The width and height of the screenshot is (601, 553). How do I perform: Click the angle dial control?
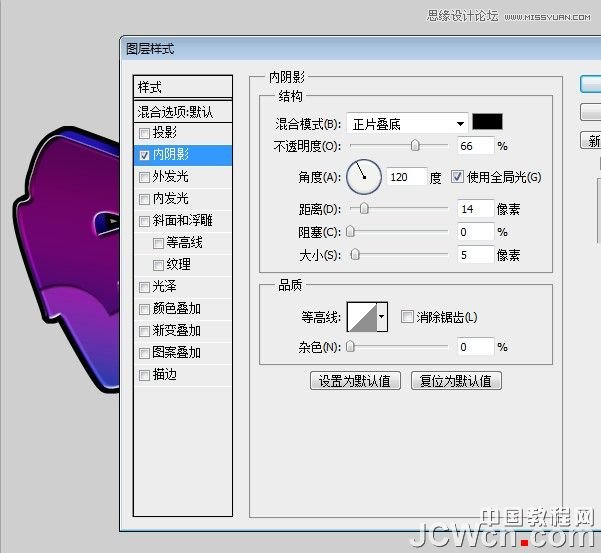click(x=364, y=177)
